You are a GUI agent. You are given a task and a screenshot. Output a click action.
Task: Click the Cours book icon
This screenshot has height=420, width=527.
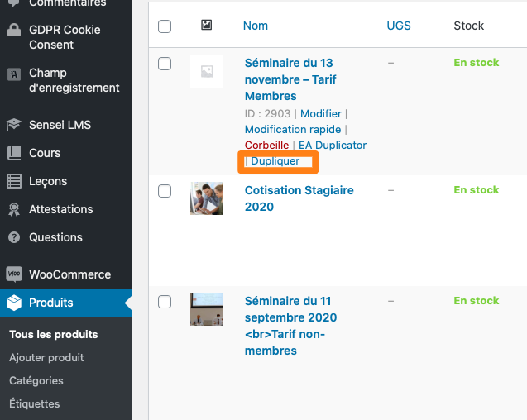point(14,153)
